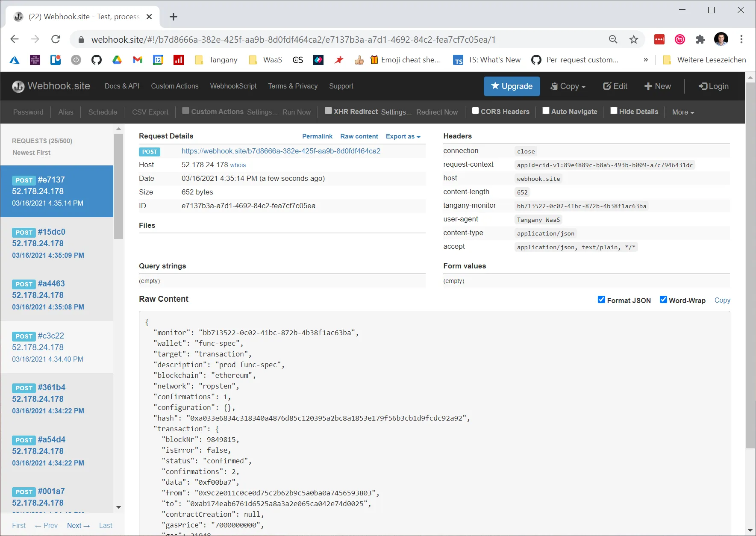Disable the Format JSON checkbox
The width and height of the screenshot is (756, 536).
click(x=601, y=300)
